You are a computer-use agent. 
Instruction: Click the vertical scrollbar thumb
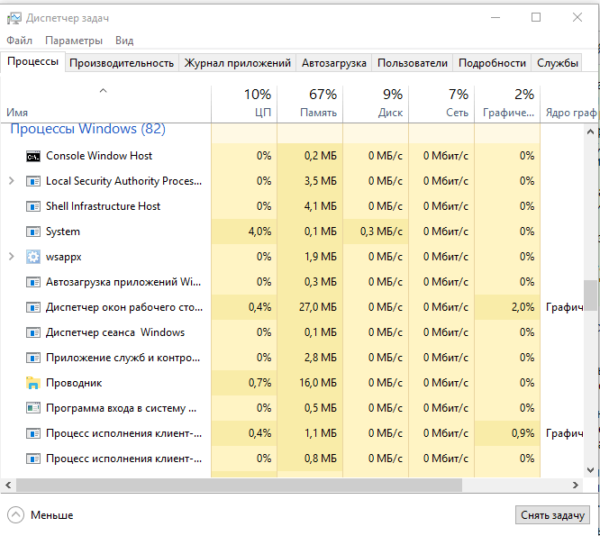(590, 296)
